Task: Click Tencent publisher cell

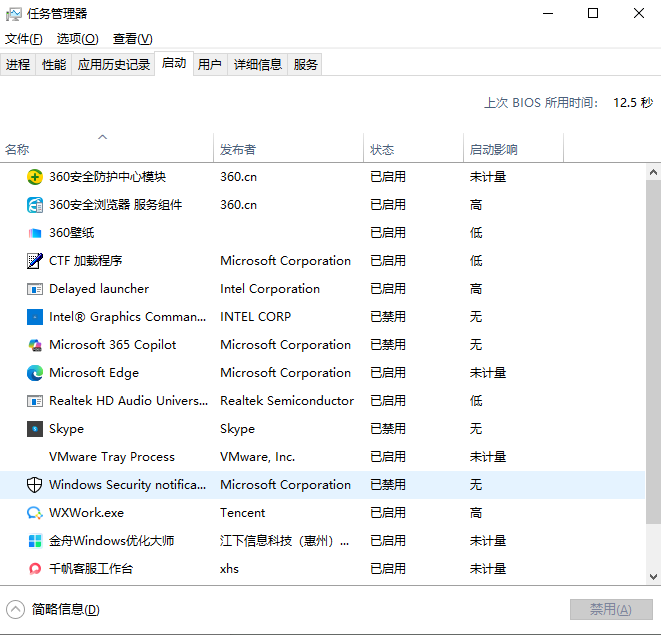Action: pyautogui.click(x=242, y=513)
